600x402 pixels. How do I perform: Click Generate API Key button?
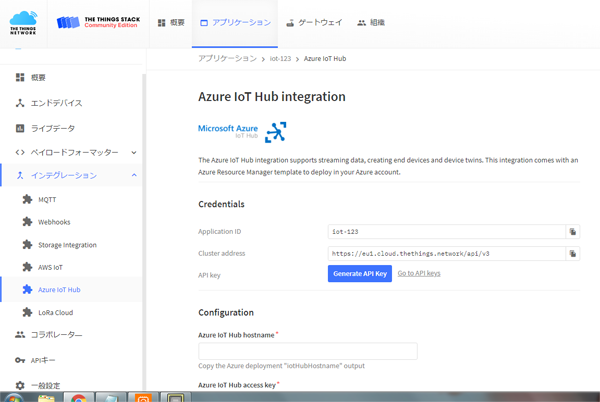pos(360,273)
